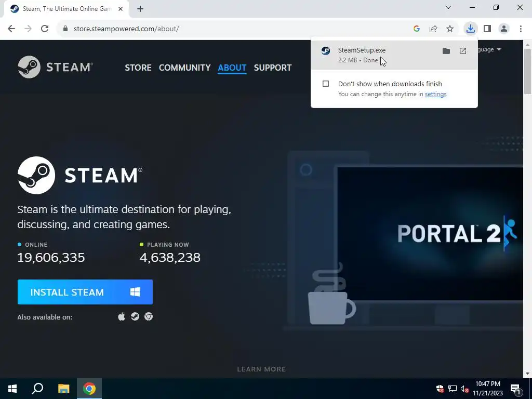Share this page via share icon
The image size is (532, 399).
[433, 29]
